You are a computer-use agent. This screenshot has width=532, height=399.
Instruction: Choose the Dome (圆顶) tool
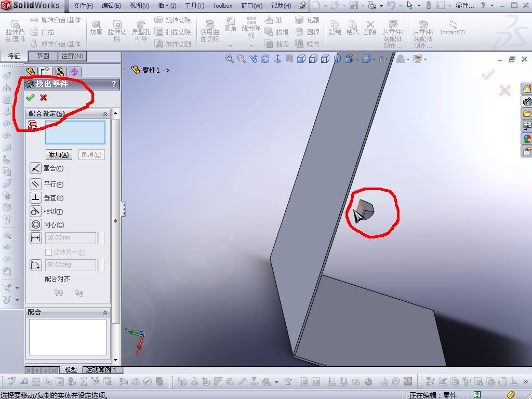[308, 32]
